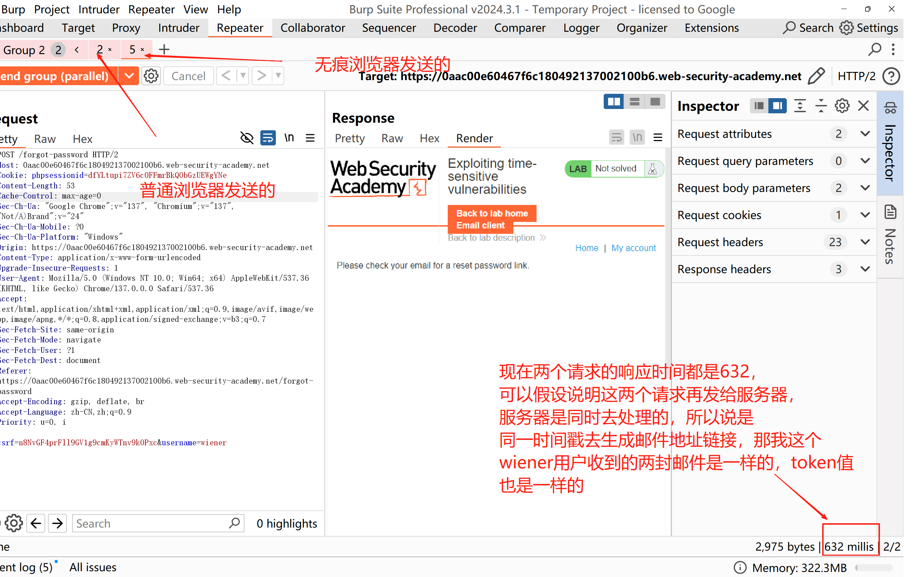Click the edit target pencil icon
Viewport: 924px width, 577px height.
pyautogui.click(x=816, y=76)
